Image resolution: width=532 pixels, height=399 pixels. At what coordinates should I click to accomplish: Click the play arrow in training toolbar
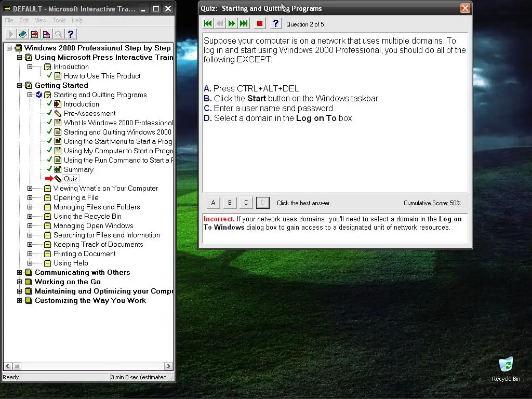(x=11, y=34)
